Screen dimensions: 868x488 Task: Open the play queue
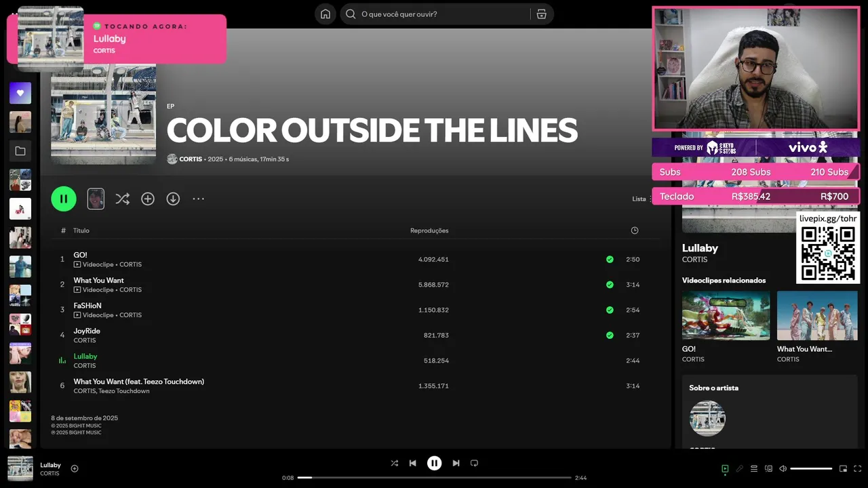coord(753,468)
